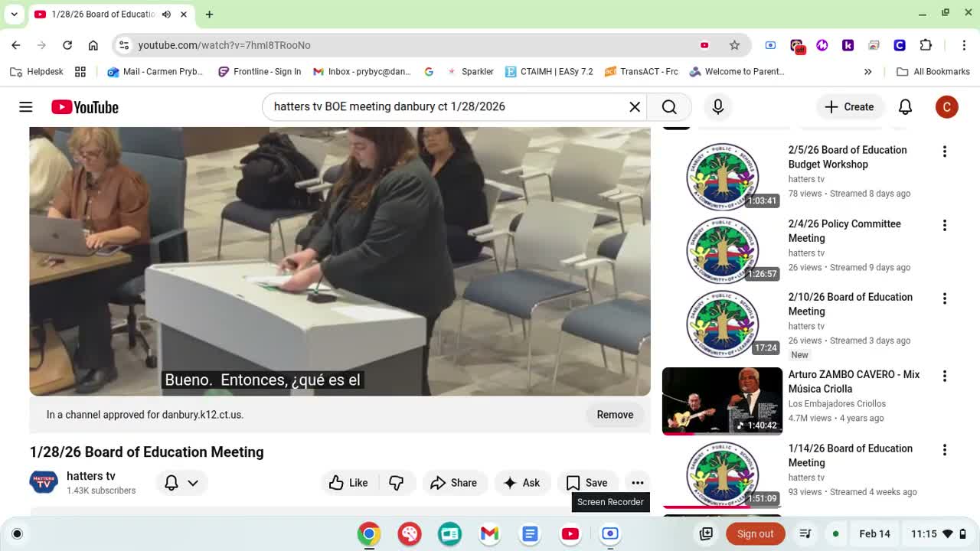
Task: Bookmark this page with the star
Action: pyautogui.click(x=734, y=45)
